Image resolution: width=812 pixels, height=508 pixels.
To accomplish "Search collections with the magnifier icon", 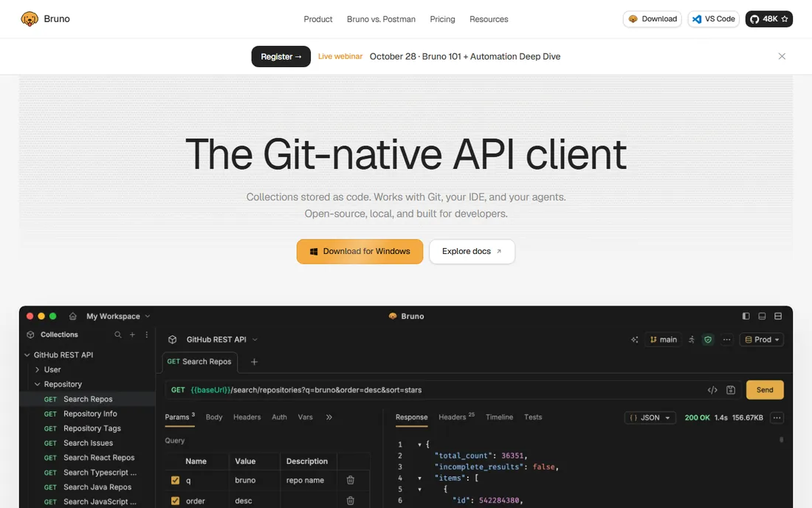I will (x=118, y=334).
